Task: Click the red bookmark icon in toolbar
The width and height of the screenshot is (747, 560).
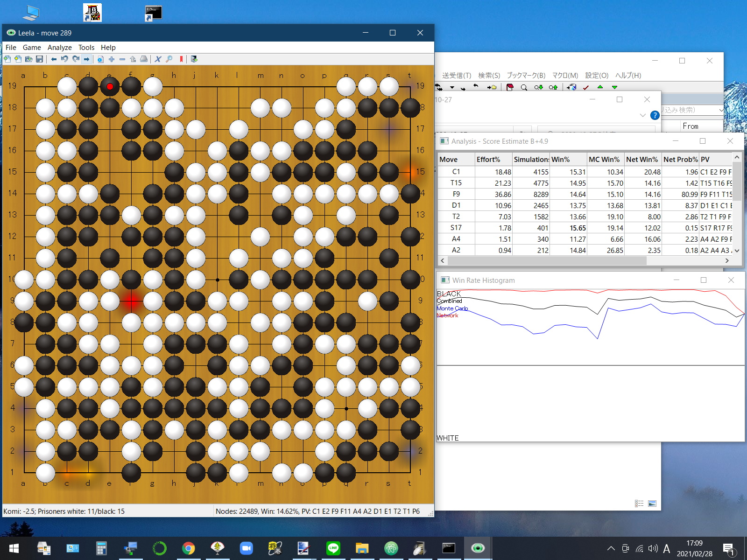Action: (181, 59)
